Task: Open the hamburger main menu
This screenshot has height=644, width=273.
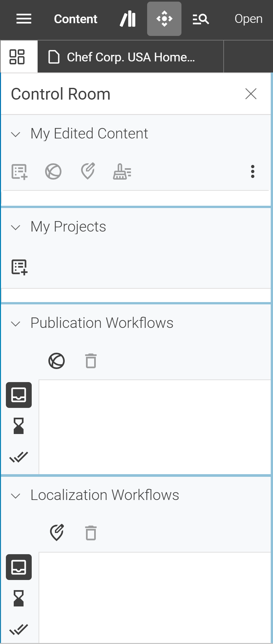Action: click(x=24, y=19)
